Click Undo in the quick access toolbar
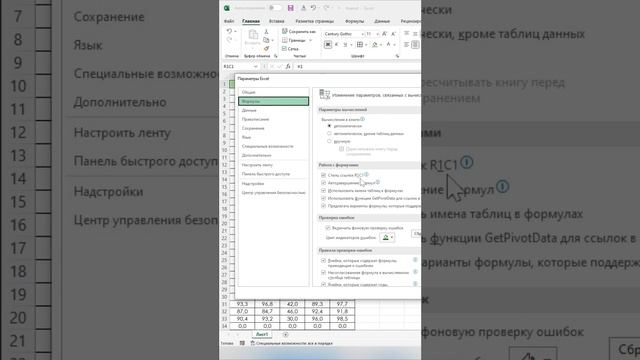Screen dimensions: 640x360 [x=313, y=8]
